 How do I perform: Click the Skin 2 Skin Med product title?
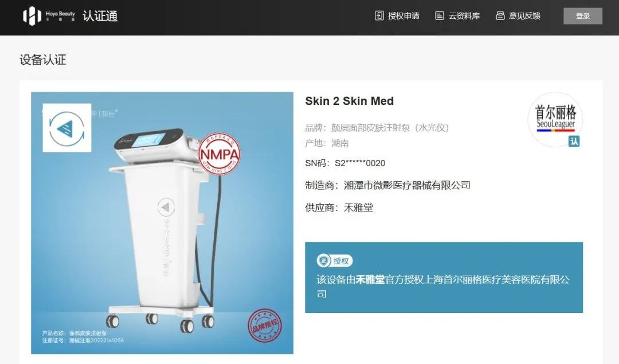pyautogui.click(x=350, y=101)
